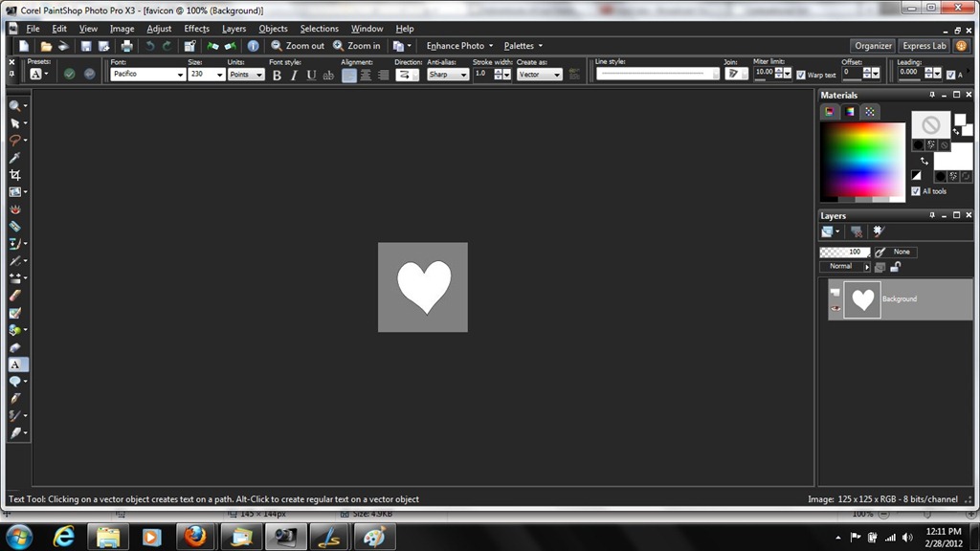Click the New image icon
This screenshot has height=551, width=980.
24,46
